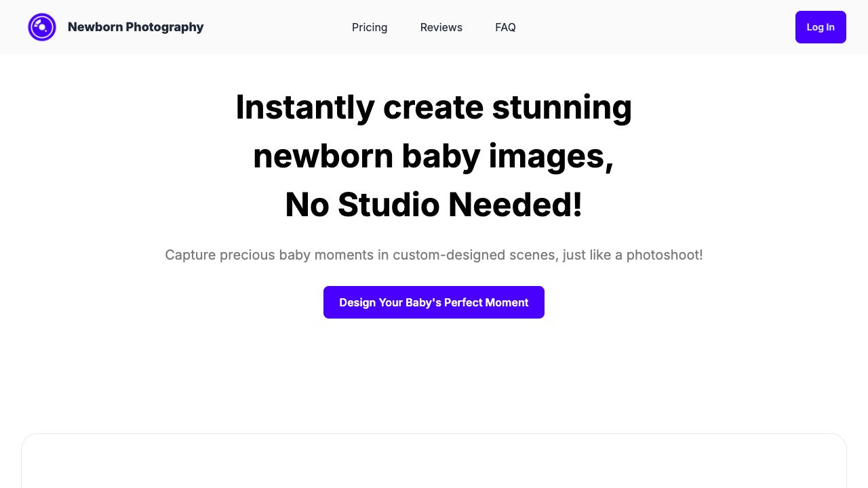Click the word "stunning" in the headline
Image resolution: width=868 pixels, height=488 pixels.
pos(561,107)
